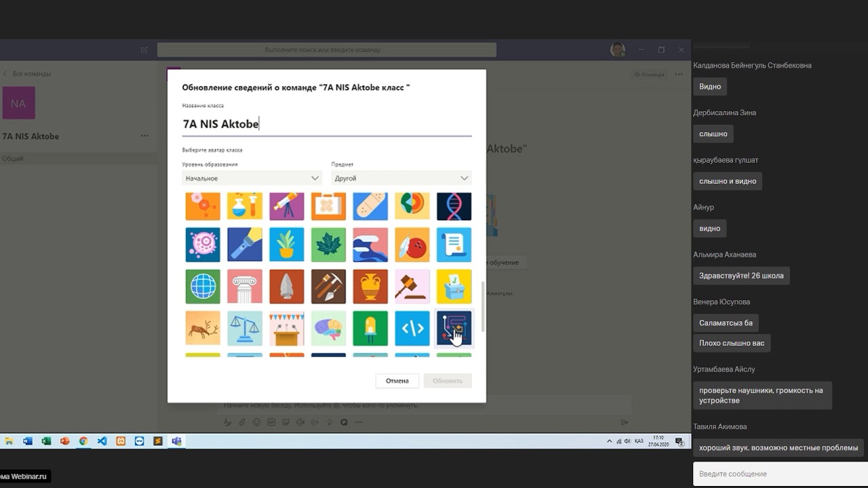This screenshot has height=488, width=868.
Task: Pick the green maple leaf avatar
Action: (x=329, y=245)
